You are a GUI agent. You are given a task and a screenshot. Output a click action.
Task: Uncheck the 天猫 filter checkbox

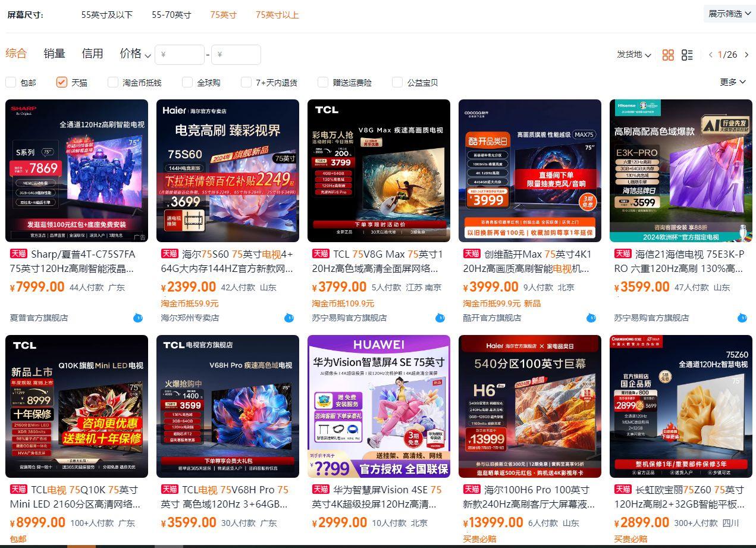[62, 82]
